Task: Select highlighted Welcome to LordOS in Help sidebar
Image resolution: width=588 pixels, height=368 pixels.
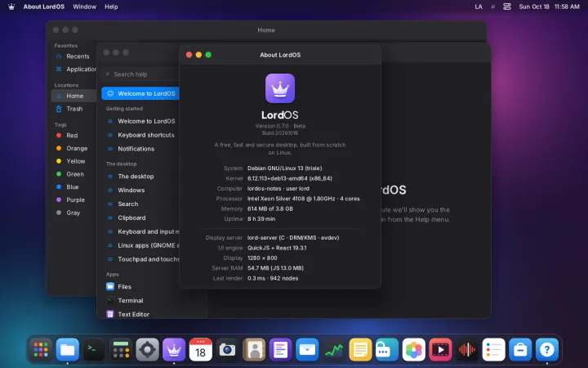Action: pyautogui.click(x=140, y=93)
